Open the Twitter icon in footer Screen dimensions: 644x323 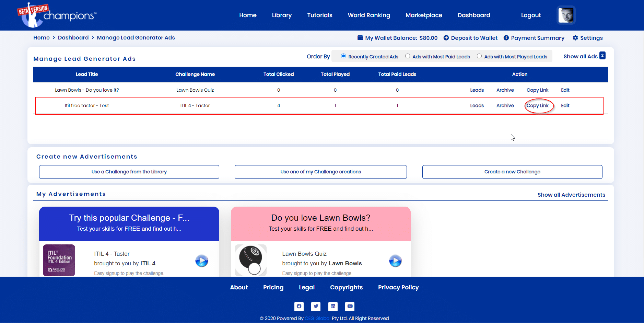coord(316,306)
